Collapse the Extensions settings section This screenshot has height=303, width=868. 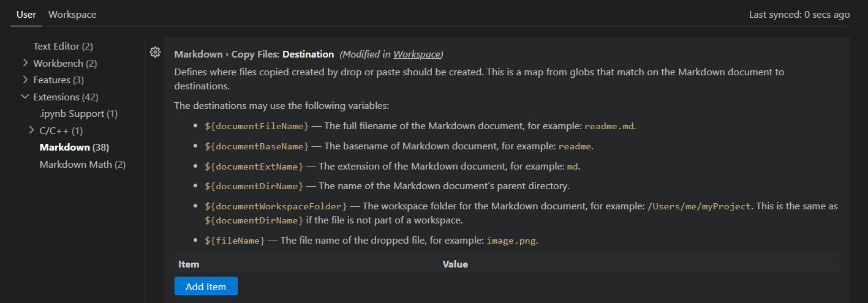click(x=25, y=97)
